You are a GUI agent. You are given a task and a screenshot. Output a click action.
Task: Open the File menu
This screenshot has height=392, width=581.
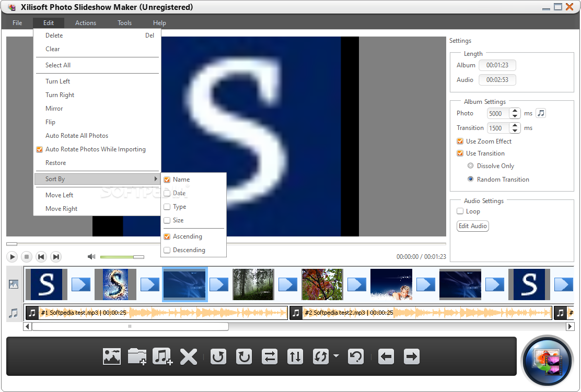[17, 23]
